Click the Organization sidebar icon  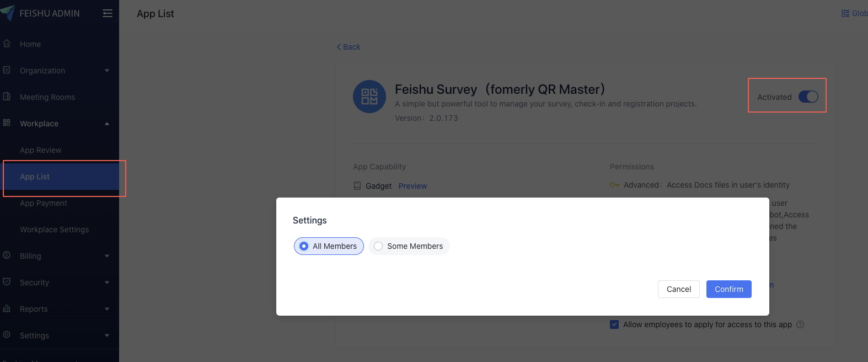[x=7, y=70]
